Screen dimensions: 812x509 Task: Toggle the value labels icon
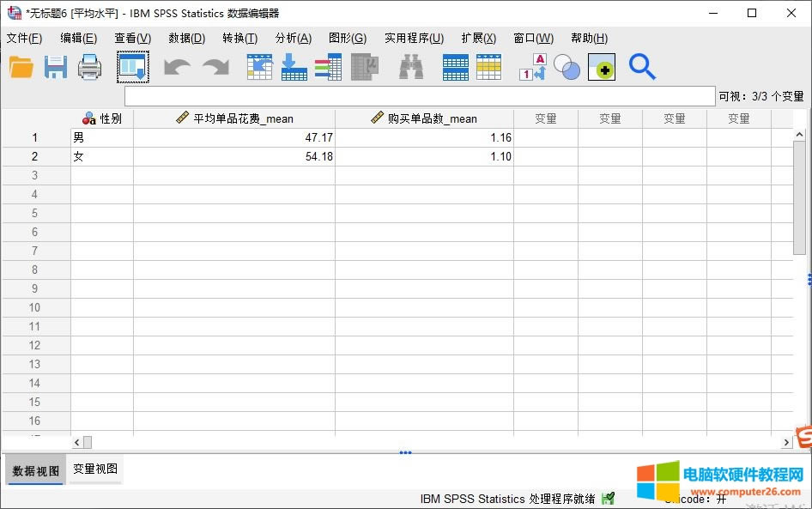point(532,67)
